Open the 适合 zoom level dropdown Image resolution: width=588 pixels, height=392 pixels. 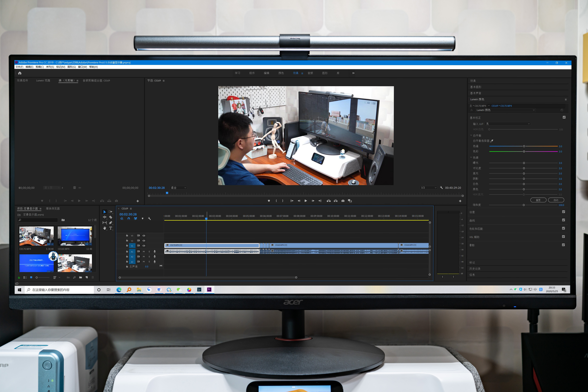(179, 188)
